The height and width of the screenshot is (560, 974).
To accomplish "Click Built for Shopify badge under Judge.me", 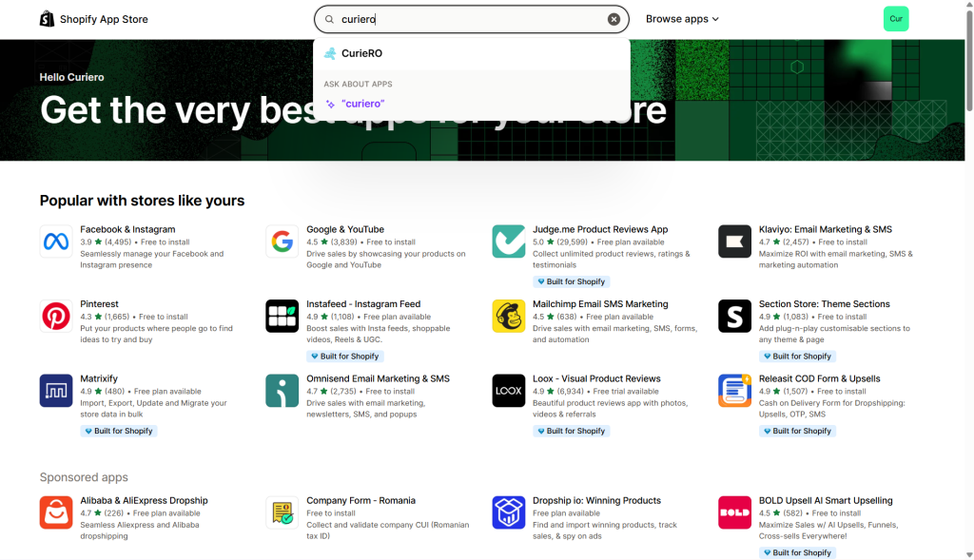I will click(571, 281).
